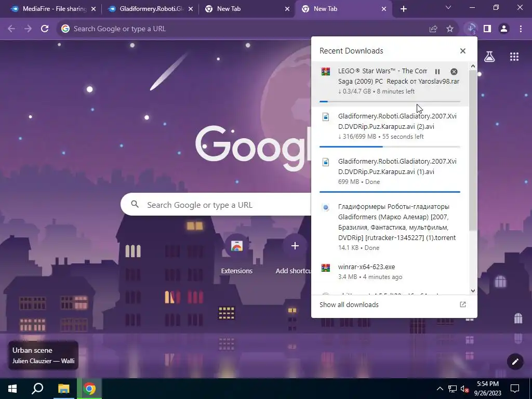Open Chrome Labs flask icon
532x399 pixels.
click(x=489, y=57)
